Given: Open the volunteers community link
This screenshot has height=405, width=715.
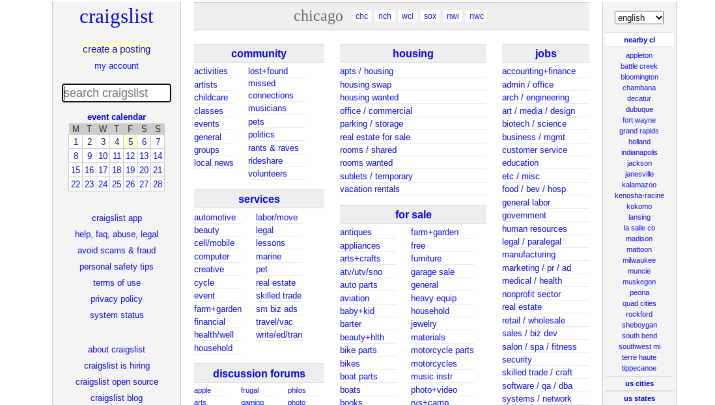Looking at the screenshot, I should [267, 174].
